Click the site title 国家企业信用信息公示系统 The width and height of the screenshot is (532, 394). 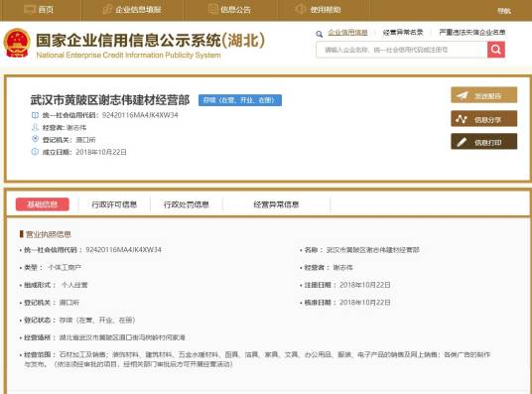click(x=150, y=41)
